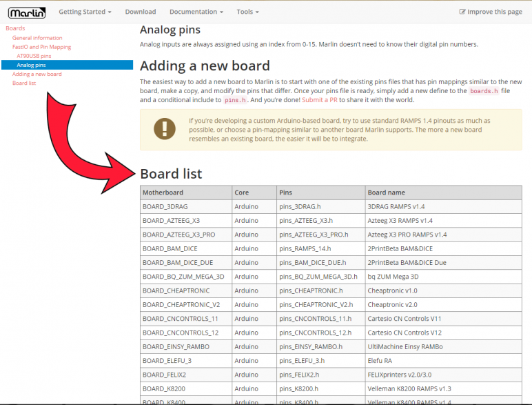Viewport: 532px width, 405px height.
Task: Select Boards in the sidebar
Action: [15, 28]
